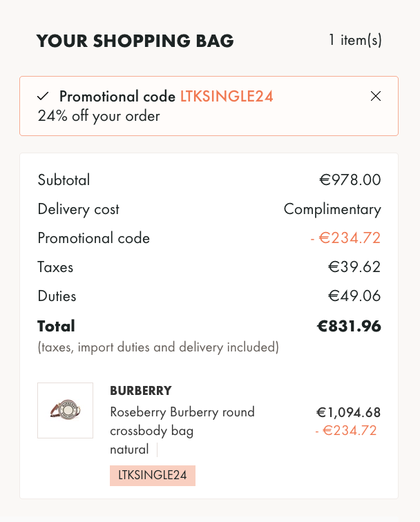Click the 1 item(s) count
Viewport: 420px width, 522px height.
(355, 40)
